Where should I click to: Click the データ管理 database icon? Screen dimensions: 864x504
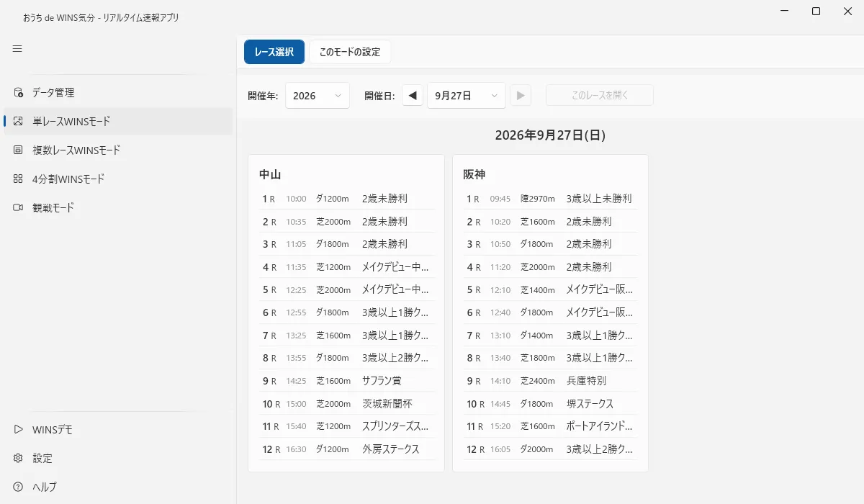coord(18,93)
